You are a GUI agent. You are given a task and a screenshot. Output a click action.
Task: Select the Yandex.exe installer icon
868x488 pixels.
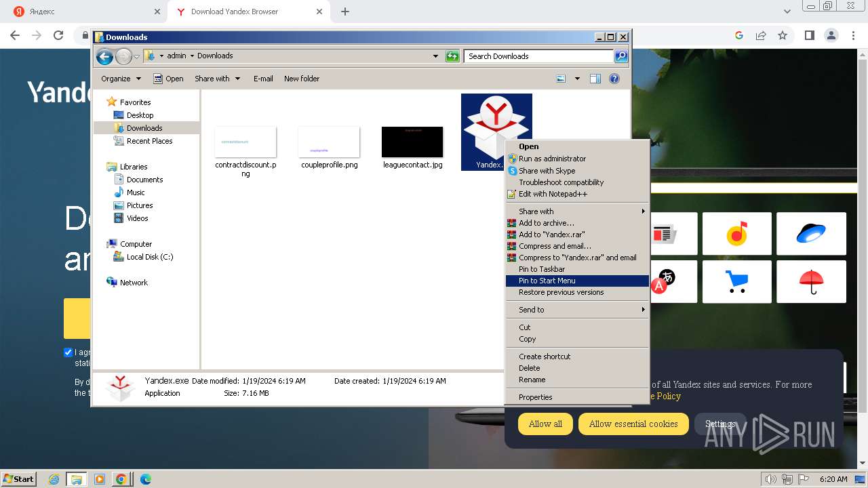496,131
